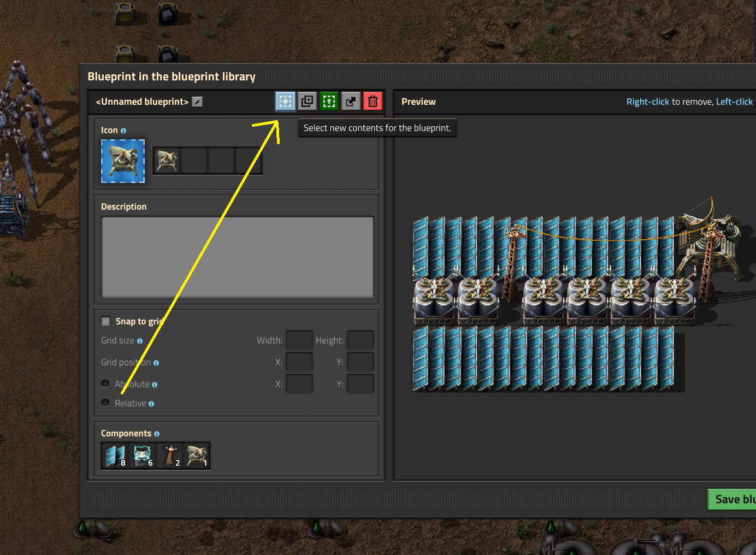Select the Relative radio button

pos(105,403)
